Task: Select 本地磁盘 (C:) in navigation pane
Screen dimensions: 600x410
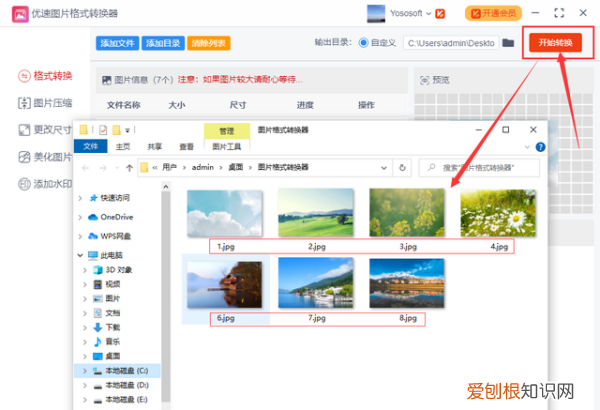Action: pos(121,371)
